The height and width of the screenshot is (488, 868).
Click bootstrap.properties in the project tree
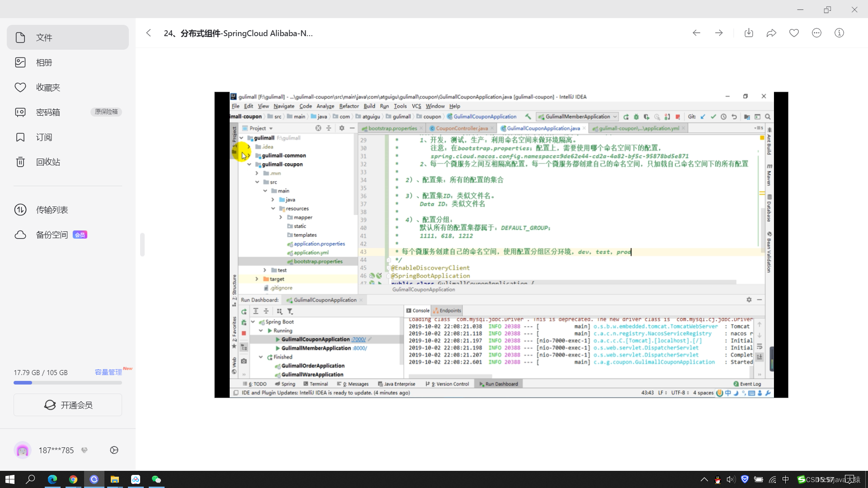(x=318, y=262)
